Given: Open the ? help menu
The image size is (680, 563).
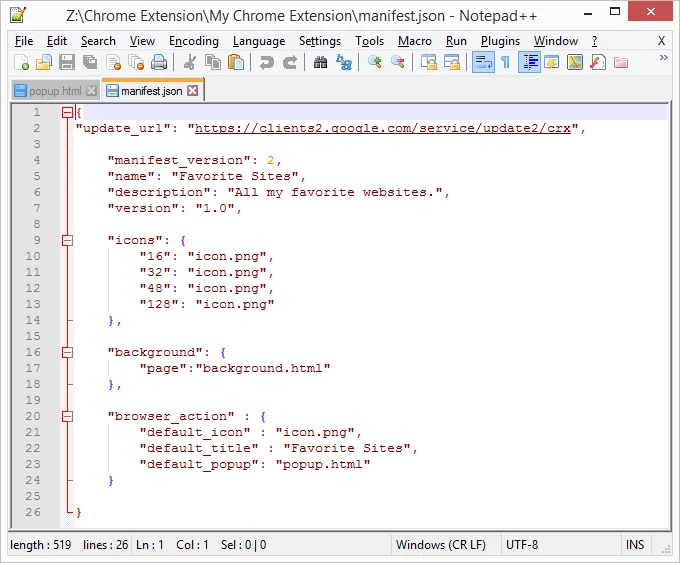Looking at the screenshot, I should [595, 41].
